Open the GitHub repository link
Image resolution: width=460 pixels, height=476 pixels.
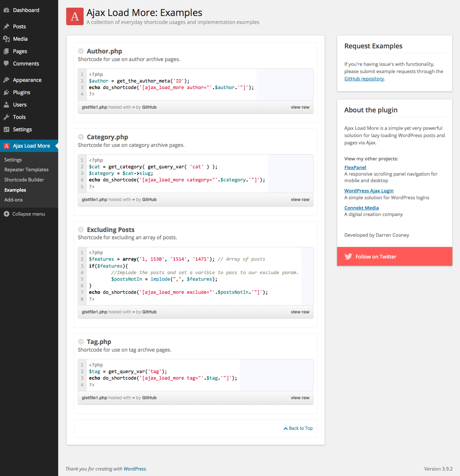364,79
